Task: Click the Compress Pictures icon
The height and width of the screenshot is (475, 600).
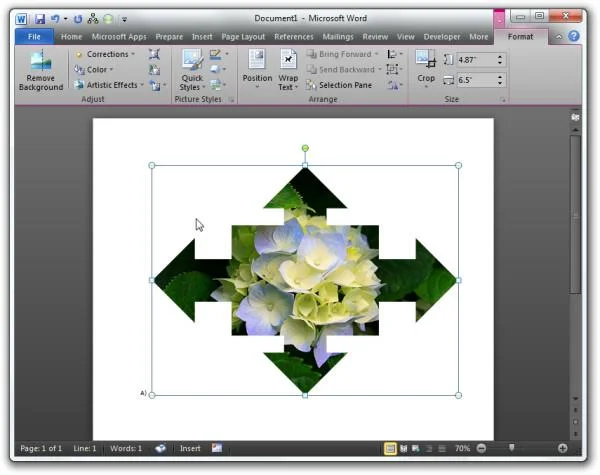Action: (154, 54)
